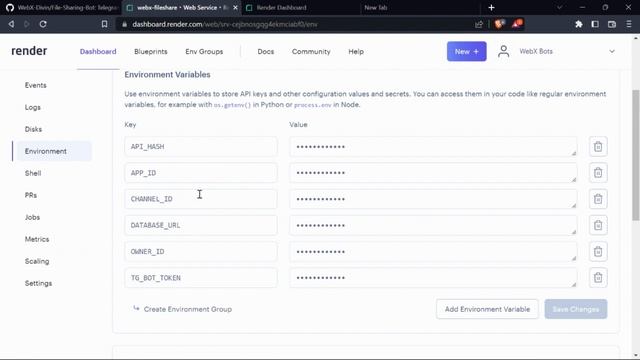Image resolution: width=640 pixels, height=360 pixels.
Task: Click the user account avatar icon
Action: tap(503, 51)
